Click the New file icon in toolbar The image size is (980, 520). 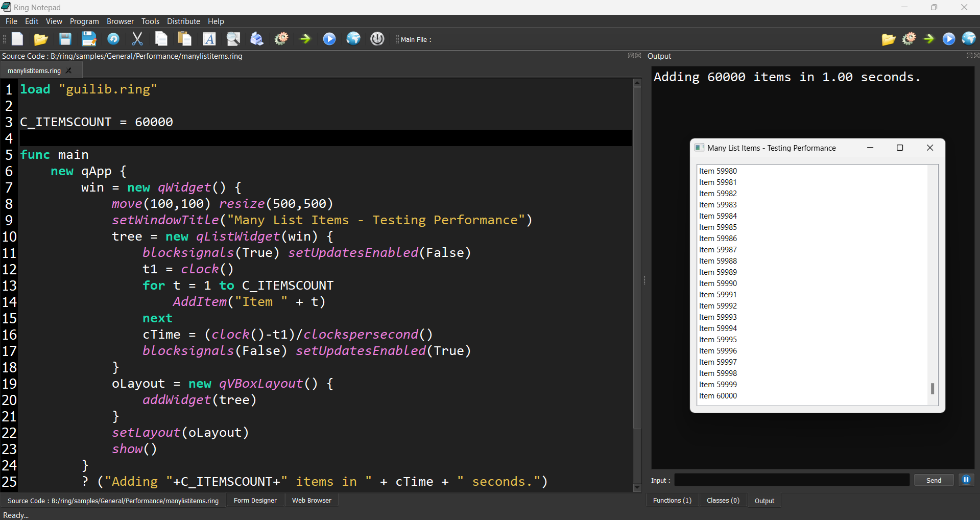tap(17, 39)
